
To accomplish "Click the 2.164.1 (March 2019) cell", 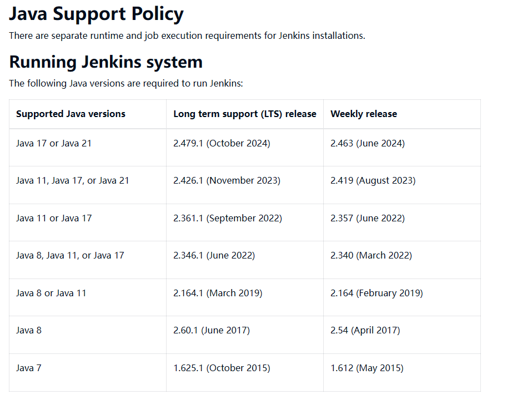I will (x=218, y=293).
